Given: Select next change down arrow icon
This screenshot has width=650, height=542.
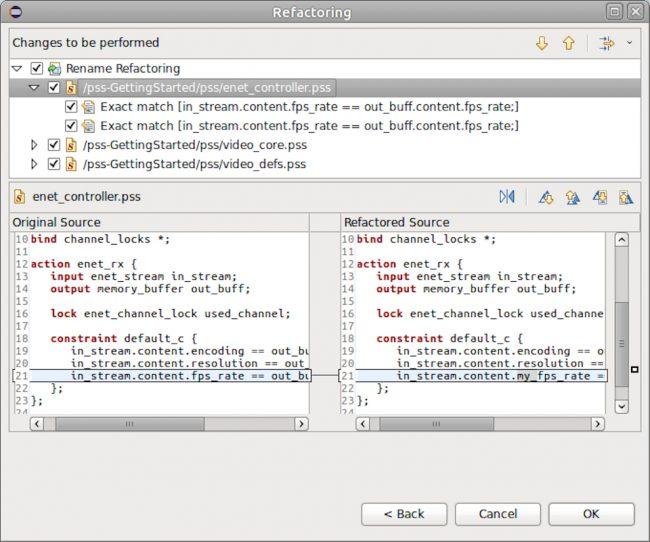Looking at the screenshot, I should click(542, 43).
